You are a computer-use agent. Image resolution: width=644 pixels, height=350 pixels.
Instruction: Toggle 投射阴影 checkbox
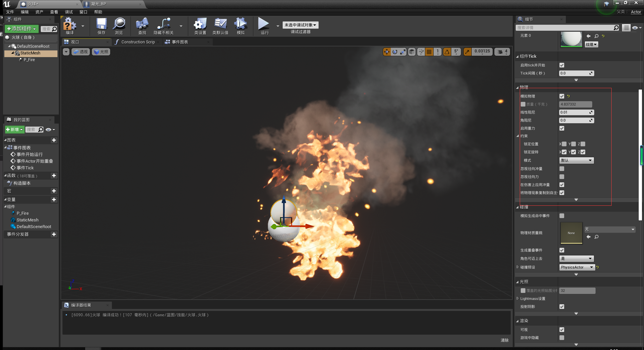[562, 307]
